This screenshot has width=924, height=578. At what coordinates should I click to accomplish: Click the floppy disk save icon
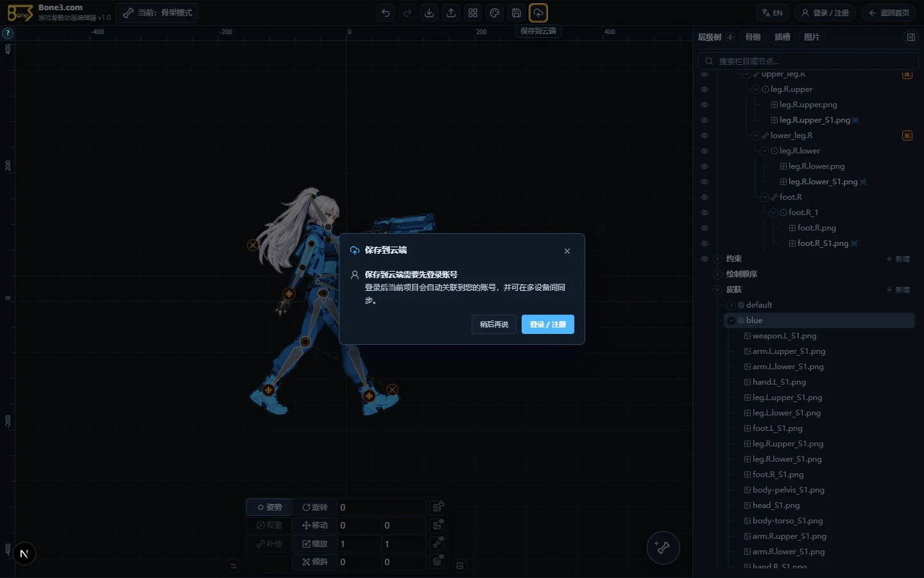517,13
